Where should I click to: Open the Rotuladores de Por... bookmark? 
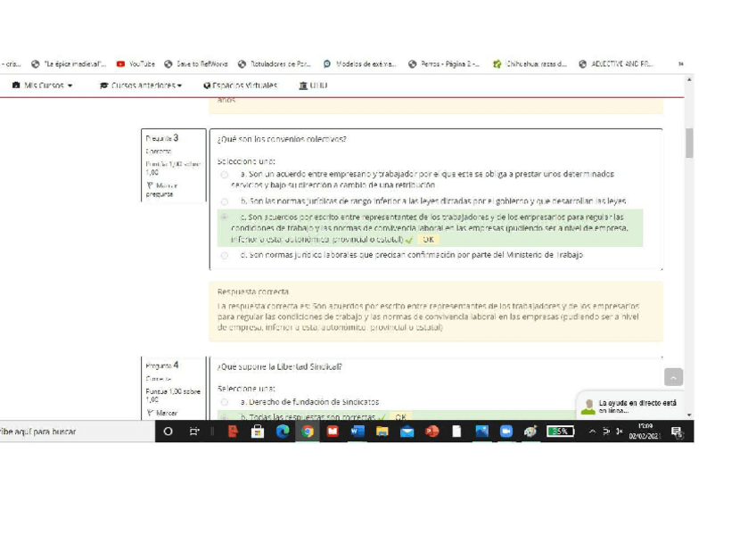pyautogui.click(x=275, y=64)
